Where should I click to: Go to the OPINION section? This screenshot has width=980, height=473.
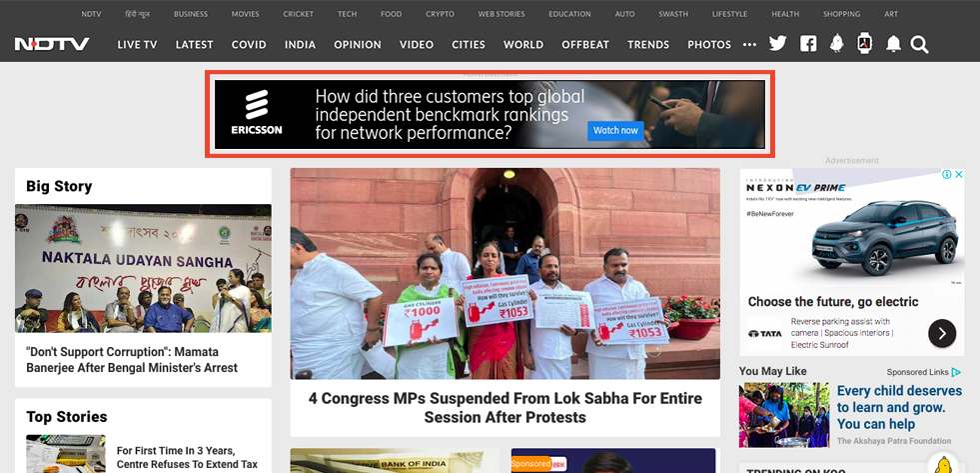[358, 44]
